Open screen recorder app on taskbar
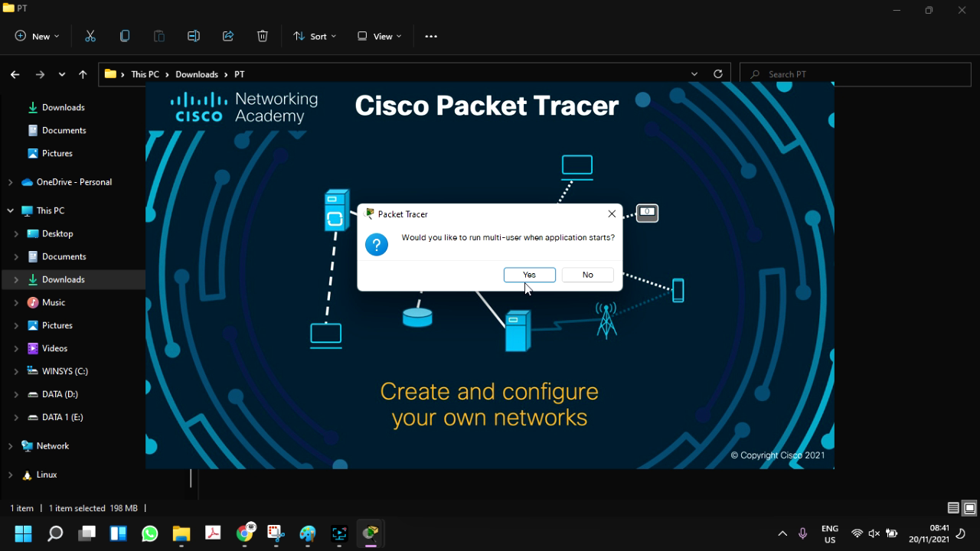The image size is (980, 551). 339,533
